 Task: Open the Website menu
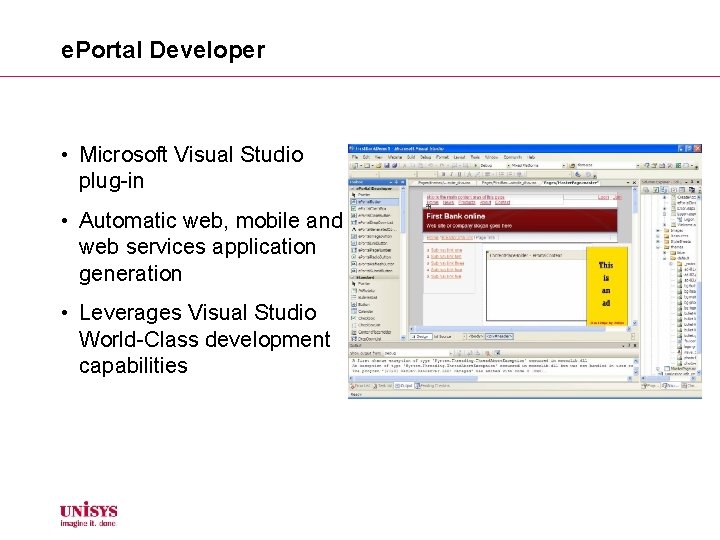pos(395,157)
